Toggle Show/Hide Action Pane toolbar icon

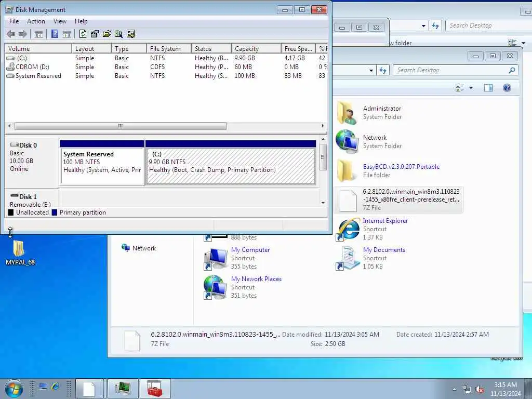(67, 34)
